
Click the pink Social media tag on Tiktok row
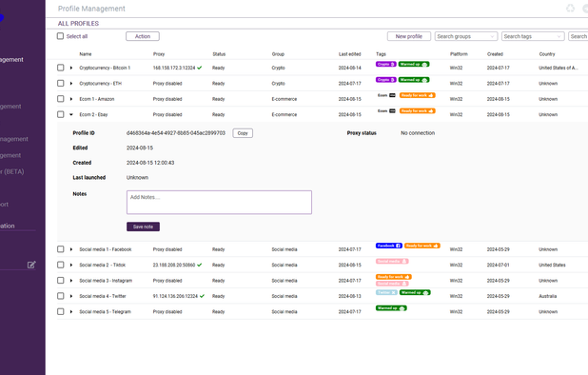point(392,261)
